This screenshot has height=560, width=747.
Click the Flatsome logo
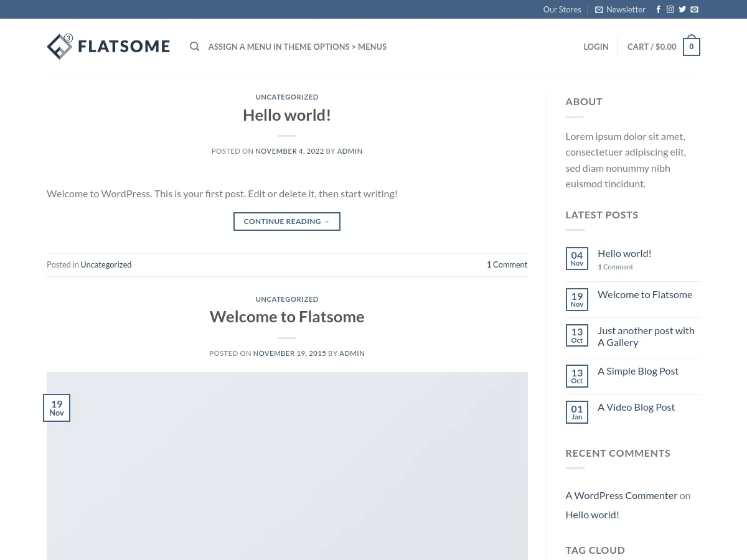pos(108,47)
